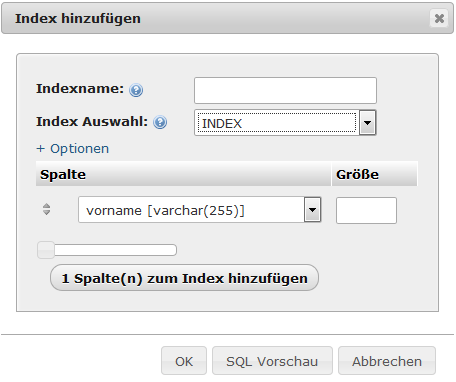Screen dimensions: 456x382
Task: Click the middle of the column-count slider track
Action: [107, 250]
